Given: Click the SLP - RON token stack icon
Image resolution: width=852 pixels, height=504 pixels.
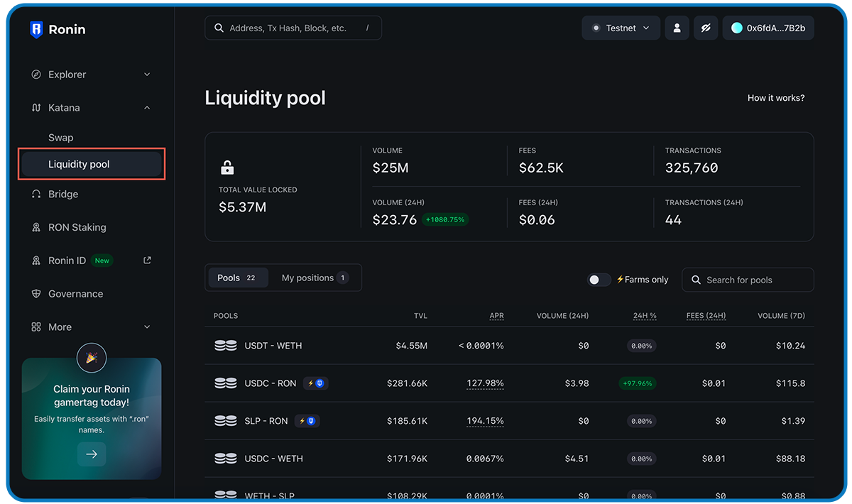Looking at the screenshot, I should pyautogui.click(x=226, y=421).
